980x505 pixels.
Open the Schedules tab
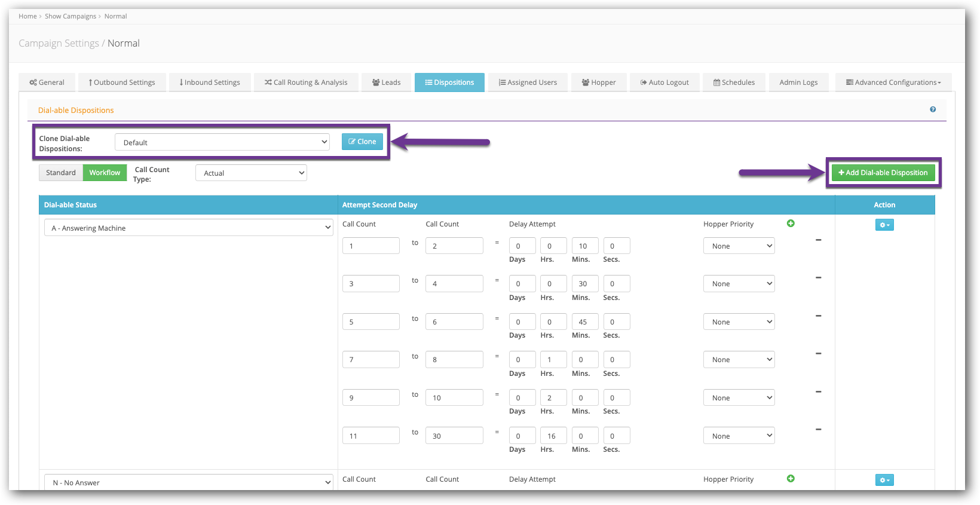click(734, 82)
